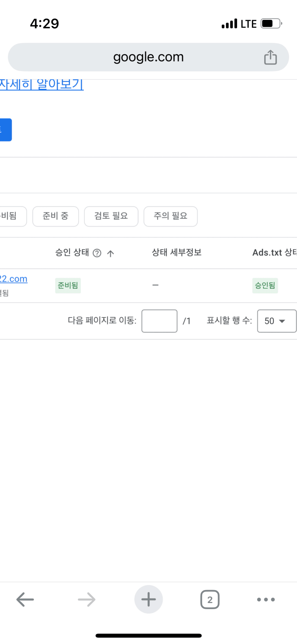
Task: Click the Ads.txt 상태 column header
Action: [274, 252]
